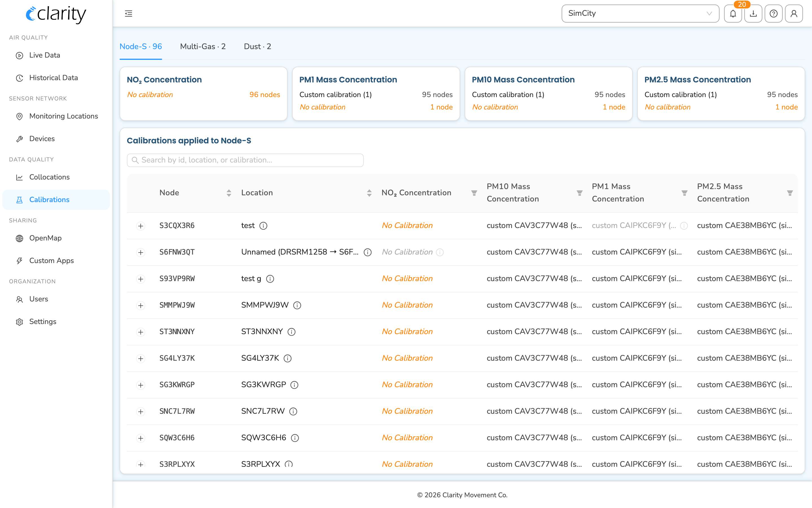Click ST3NNXNY's custom CAE38MB6YC cell
The width and height of the screenshot is (812, 508).
tap(744, 332)
